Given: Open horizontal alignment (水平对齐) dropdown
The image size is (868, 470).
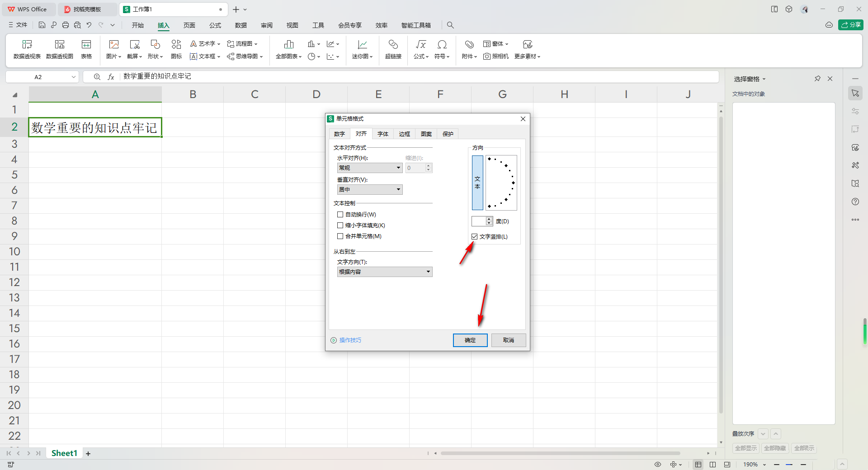Looking at the screenshot, I should [370, 168].
